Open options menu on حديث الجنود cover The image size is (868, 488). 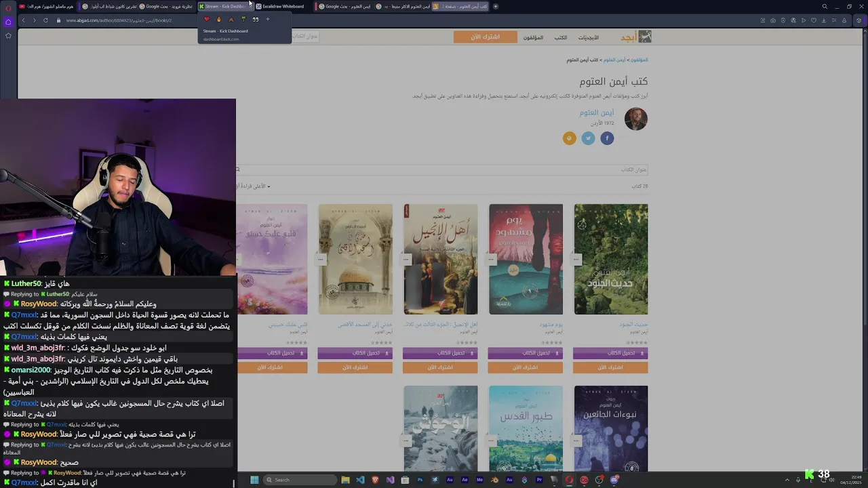click(576, 259)
